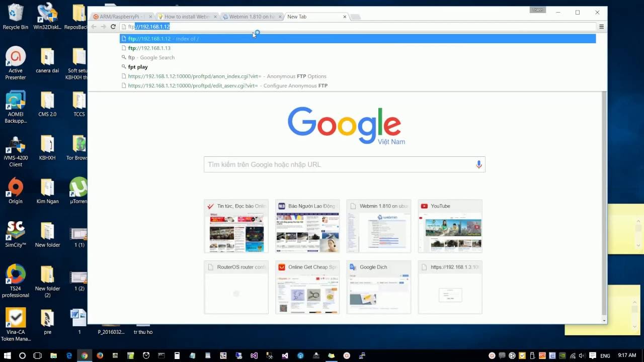This screenshot has height=362, width=644.
Task: Open the https://192.168.1.3 thumbnail
Action: click(450, 287)
